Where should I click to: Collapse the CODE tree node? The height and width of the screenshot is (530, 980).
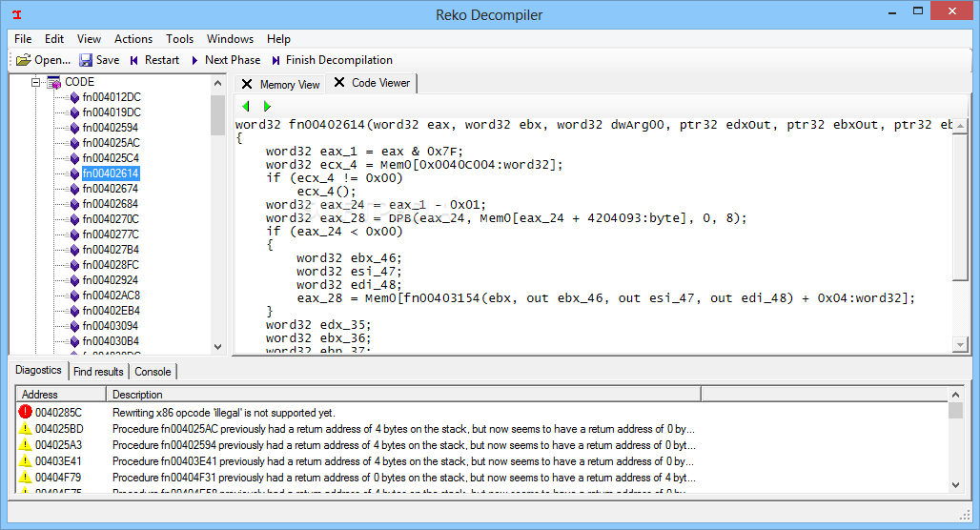pos(35,82)
